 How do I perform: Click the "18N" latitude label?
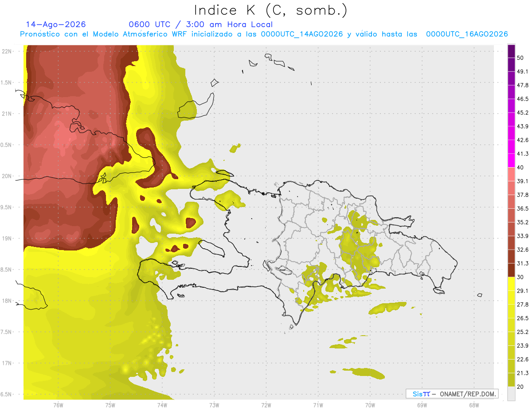(7, 301)
